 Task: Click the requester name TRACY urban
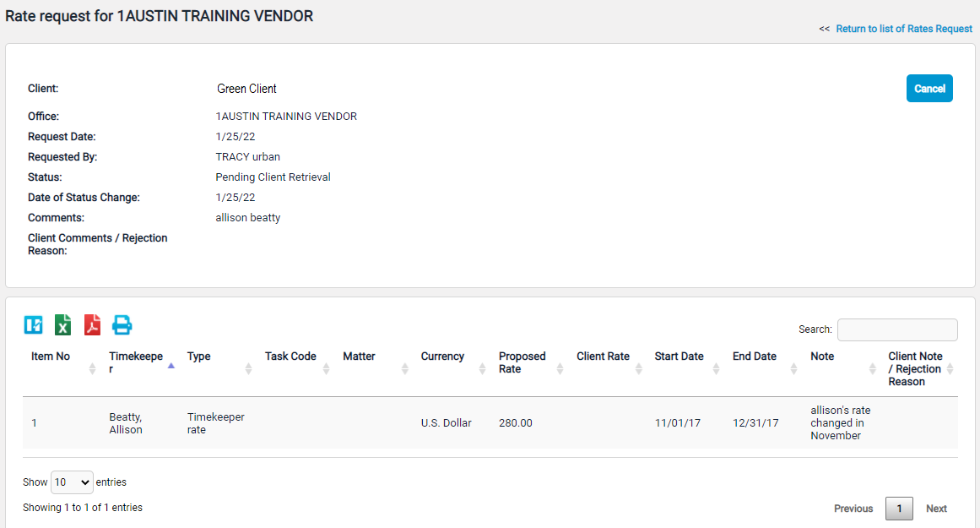(x=248, y=157)
